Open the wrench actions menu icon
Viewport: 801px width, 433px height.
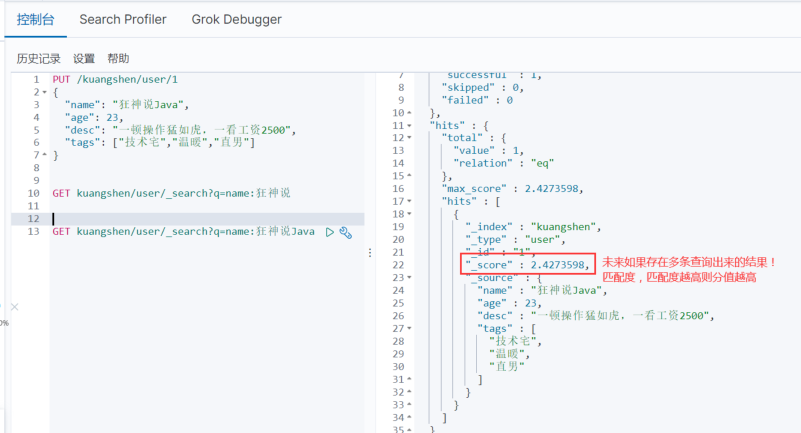[x=346, y=232]
